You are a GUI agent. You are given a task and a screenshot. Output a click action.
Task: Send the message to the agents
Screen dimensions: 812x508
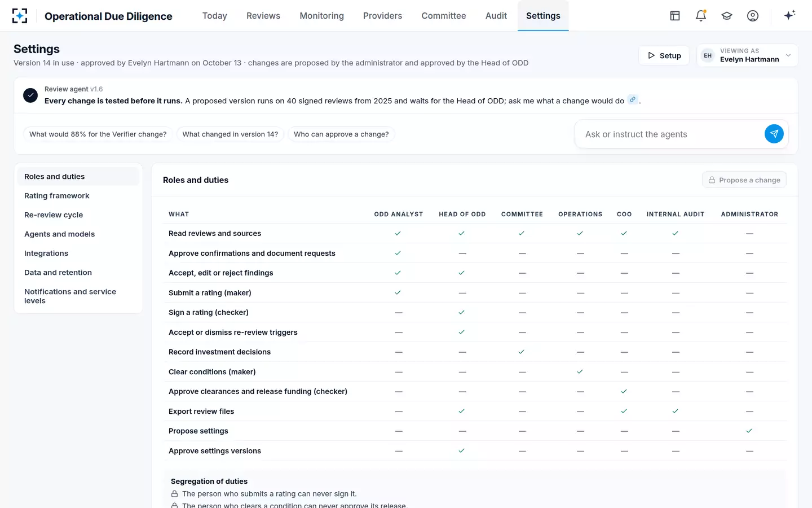pyautogui.click(x=774, y=134)
